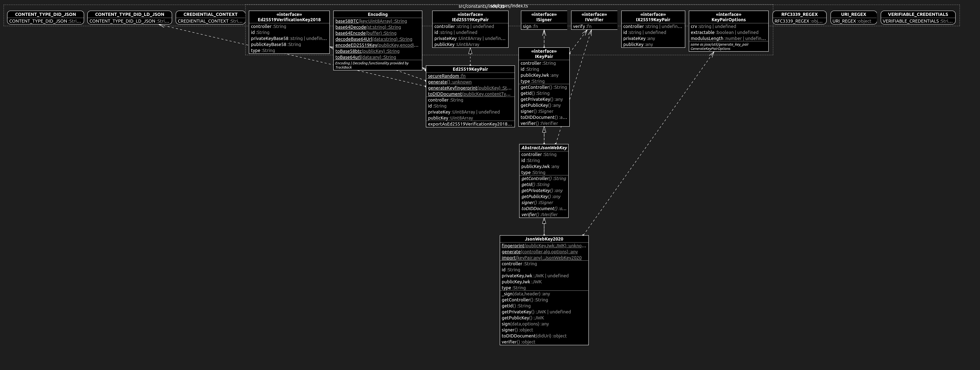Image resolution: width=980 pixels, height=370 pixels.
Task: Click the IEd25519KeyPair interface title
Action: tap(470, 17)
